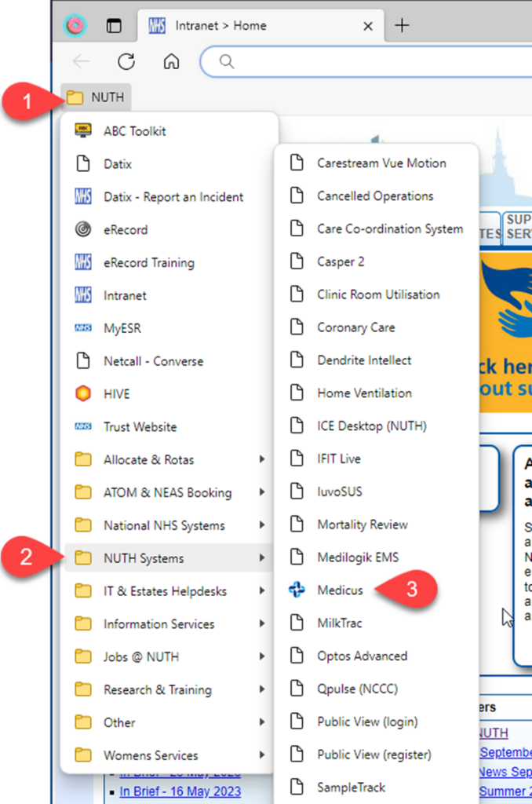Open Netcall - Converse bookmark
This screenshot has width=532, height=804.
[x=169, y=361]
